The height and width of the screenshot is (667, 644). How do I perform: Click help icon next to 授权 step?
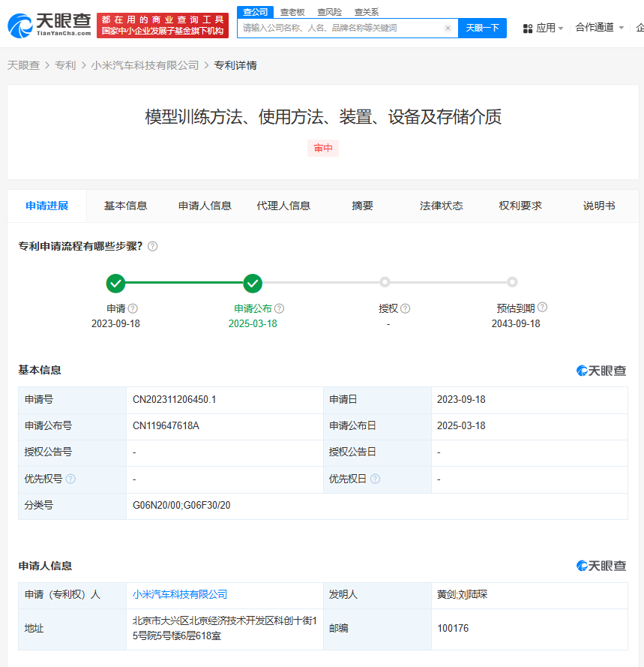pyautogui.click(x=406, y=308)
